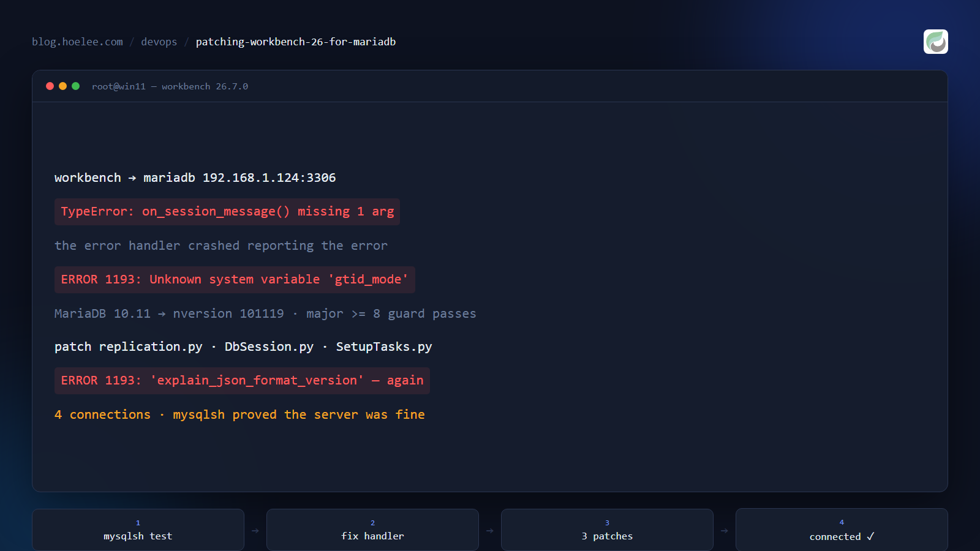This screenshot has width=980, height=551.
Task: Click the TypeError on_session_message error line
Action: pos(227,212)
